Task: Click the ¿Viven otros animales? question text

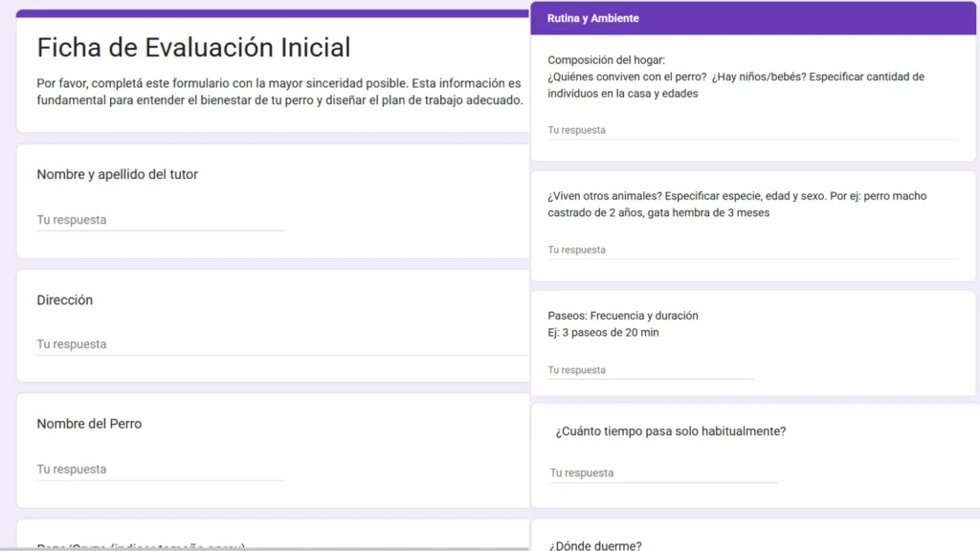Action: pos(736,205)
